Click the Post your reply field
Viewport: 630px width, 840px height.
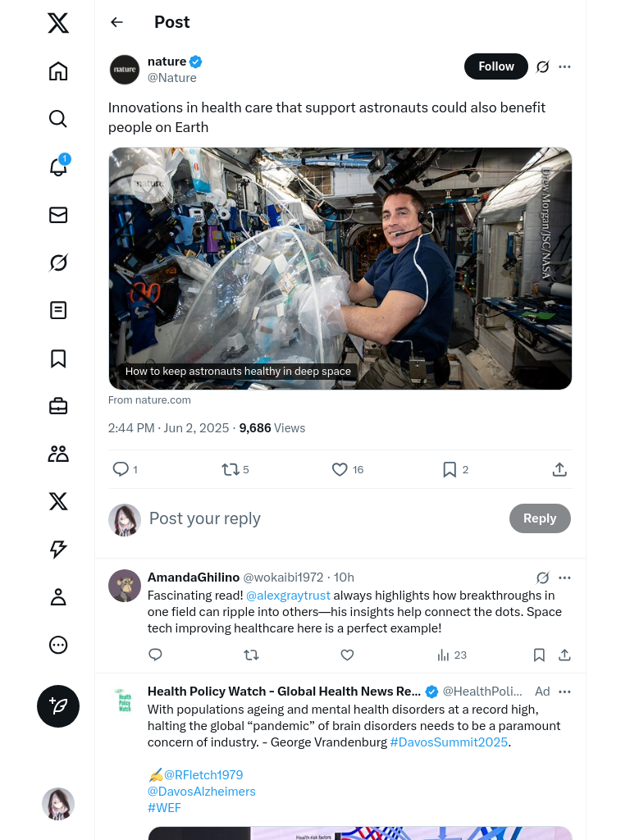(x=320, y=518)
